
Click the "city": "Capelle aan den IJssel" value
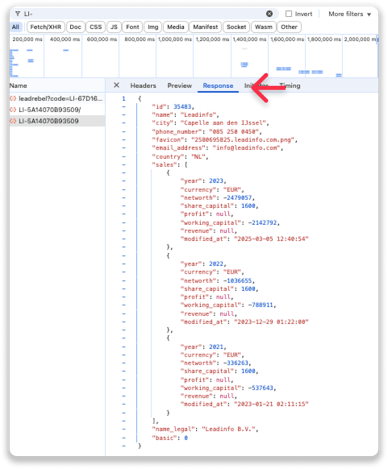click(x=225, y=123)
